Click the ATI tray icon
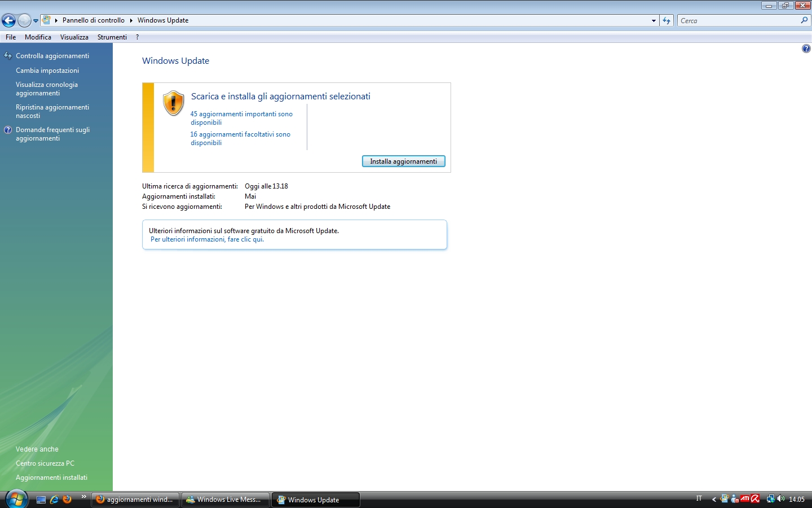The image size is (812, 508). tap(745, 499)
